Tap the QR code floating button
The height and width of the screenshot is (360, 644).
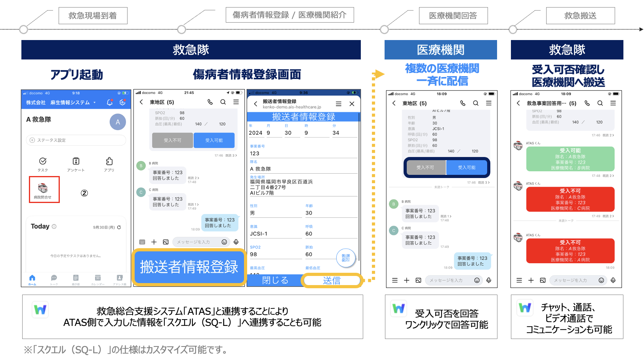(345, 258)
